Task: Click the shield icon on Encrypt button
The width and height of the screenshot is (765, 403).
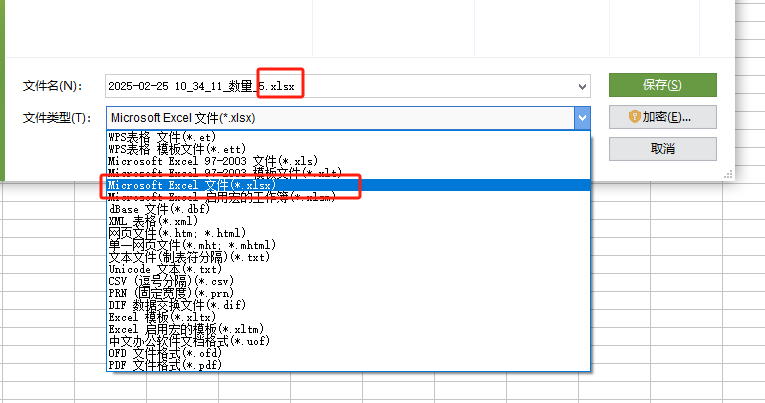Action: tap(634, 117)
